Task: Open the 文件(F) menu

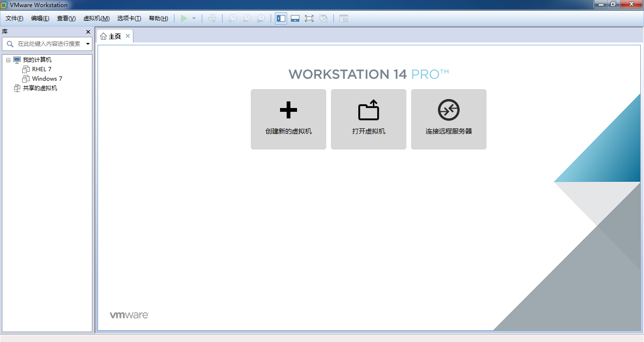Action: point(15,18)
